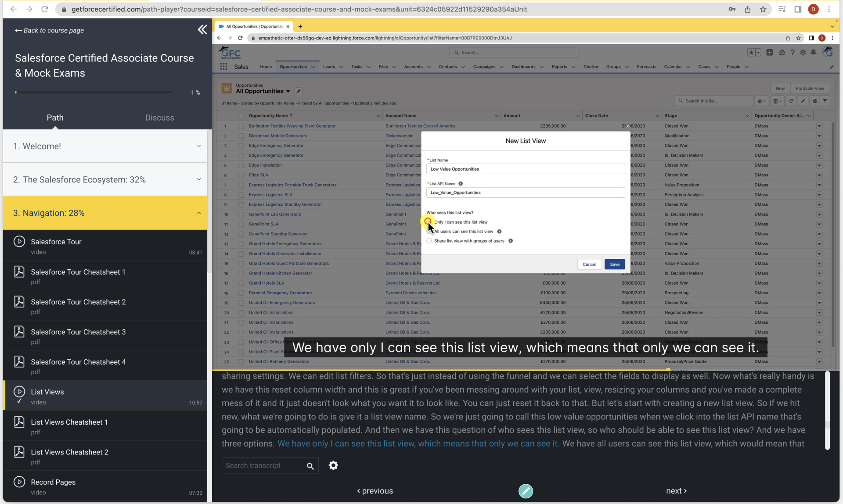Select All users can see this list view
Image resolution: width=843 pixels, height=504 pixels.
coord(429,232)
